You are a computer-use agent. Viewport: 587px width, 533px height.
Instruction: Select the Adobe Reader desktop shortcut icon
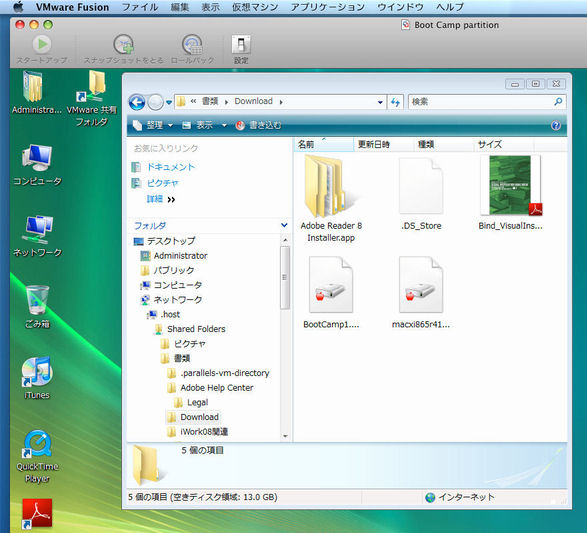37,514
